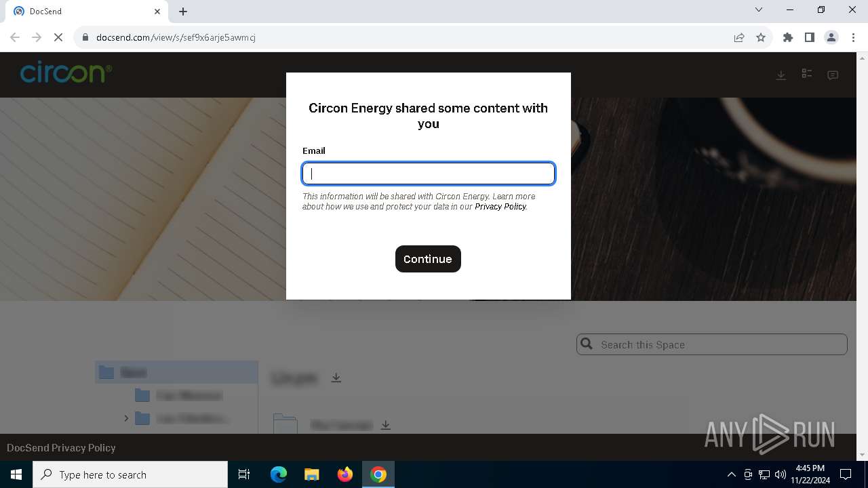
Task: Expand the third folder in the tree
Action: (x=126, y=419)
